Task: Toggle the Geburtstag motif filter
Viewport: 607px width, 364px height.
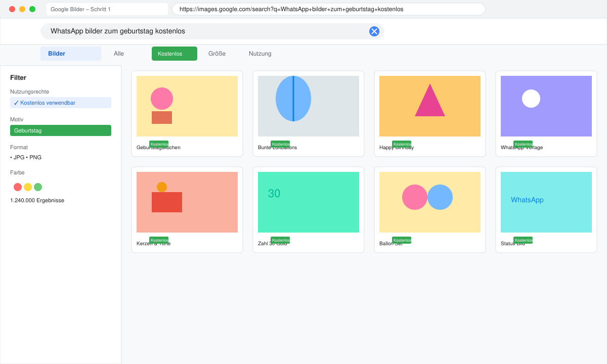Action: [61, 130]
